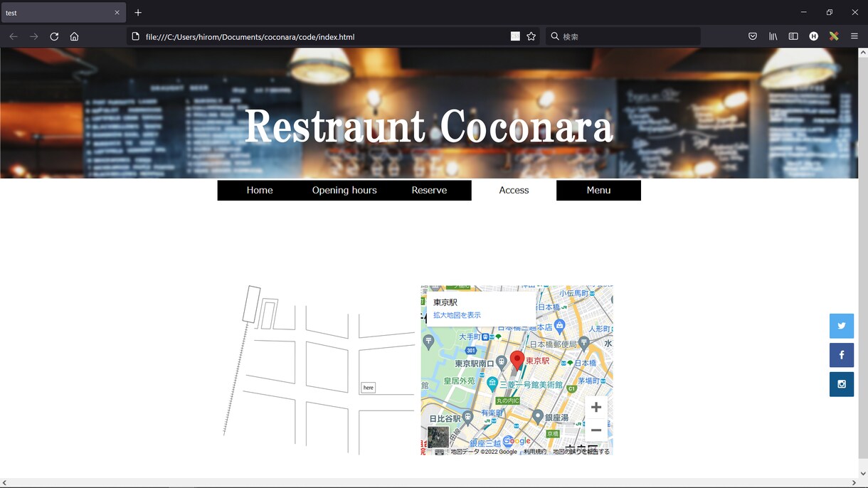Click the 'here' marker on the sketch map
The height and width of the screenshot is (488, 868).
368,388
